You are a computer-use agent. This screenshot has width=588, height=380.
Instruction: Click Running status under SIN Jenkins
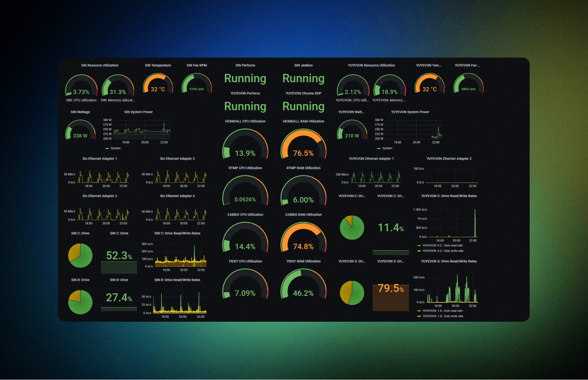pyautogui.click(x=303, y=78)
